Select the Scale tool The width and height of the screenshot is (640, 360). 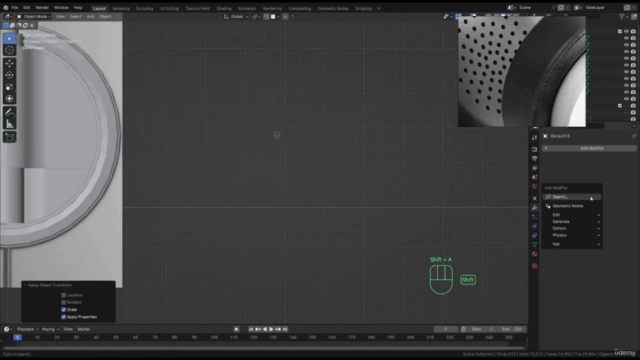tap(9, 87)
